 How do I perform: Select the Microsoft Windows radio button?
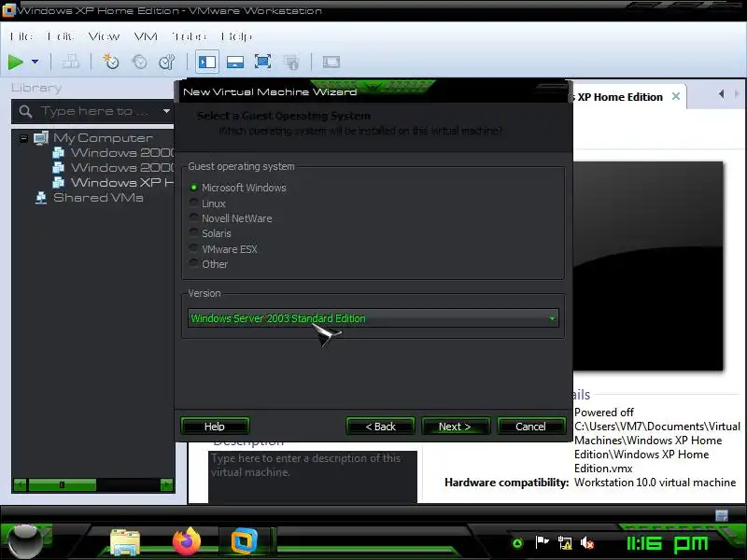click(194, 188)
